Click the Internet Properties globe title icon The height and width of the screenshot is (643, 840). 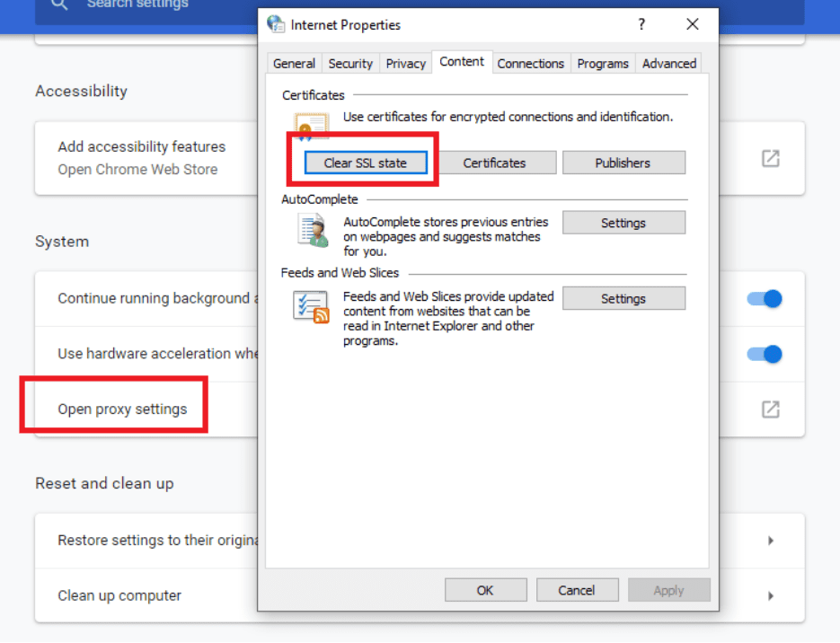click(276, 24)
